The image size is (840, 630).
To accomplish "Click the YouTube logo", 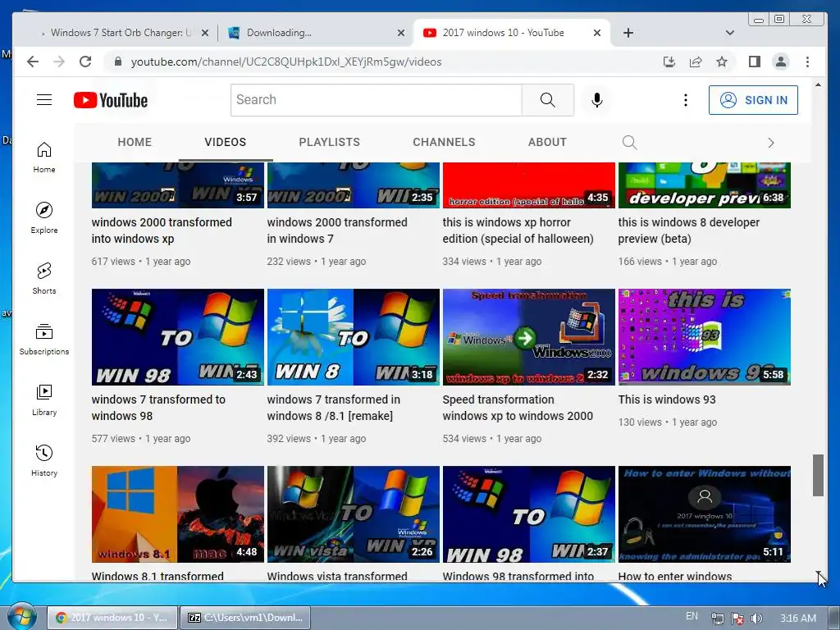I will [111, 100].
